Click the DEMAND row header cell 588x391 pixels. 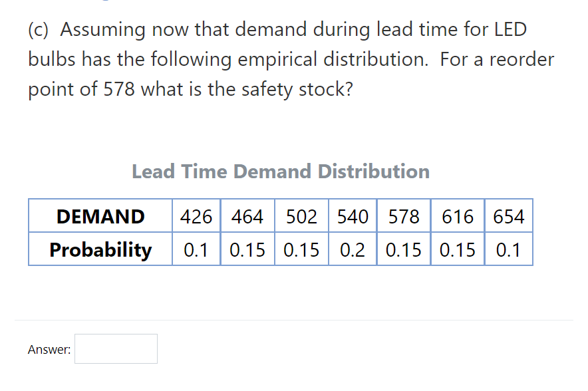pos(100,216)
